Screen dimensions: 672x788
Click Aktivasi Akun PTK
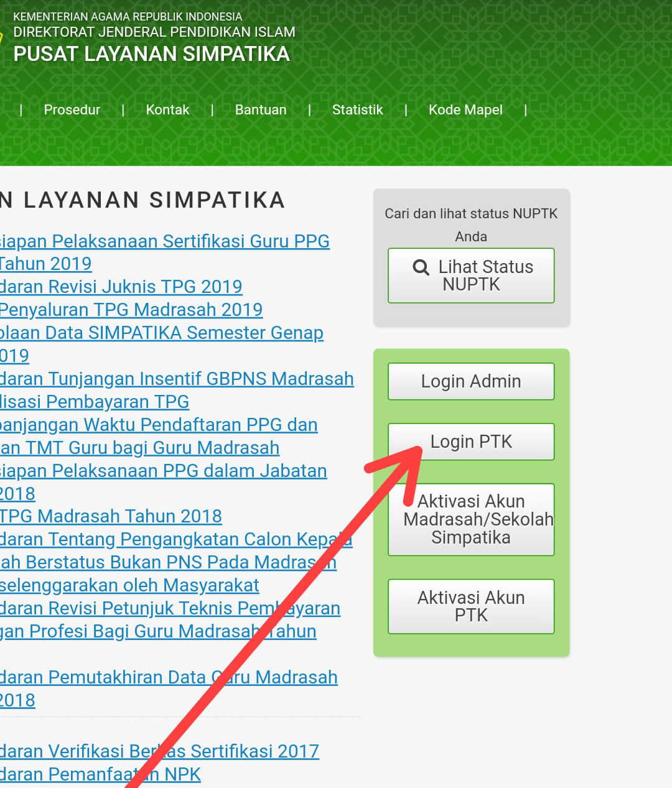pos(471,606)
